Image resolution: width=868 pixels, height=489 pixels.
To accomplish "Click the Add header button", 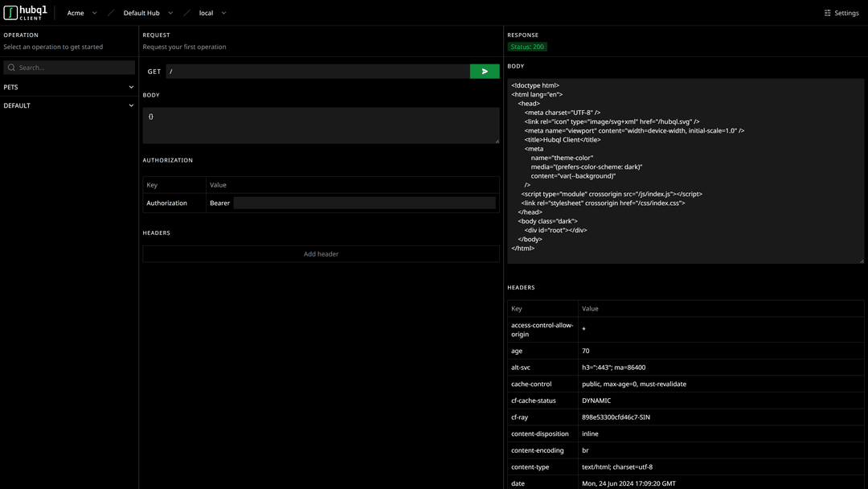I will point(320,253).
